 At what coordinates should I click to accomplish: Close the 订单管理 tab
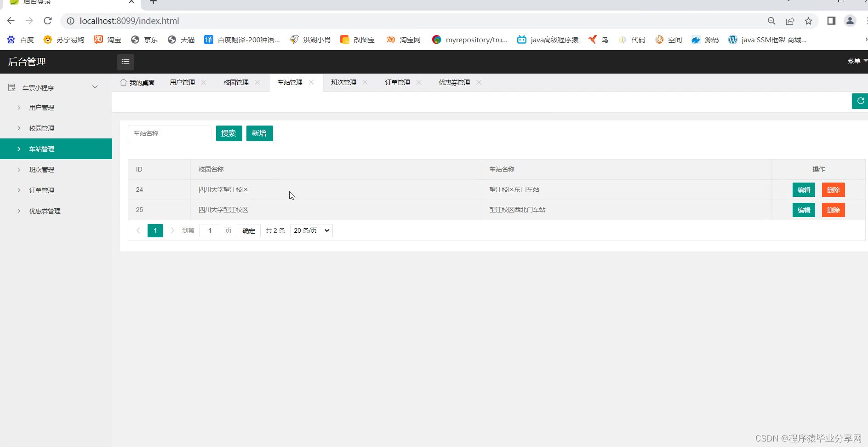point(419,82)
